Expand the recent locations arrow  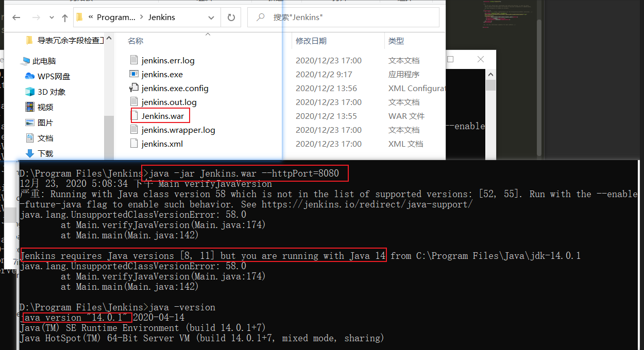50,17
